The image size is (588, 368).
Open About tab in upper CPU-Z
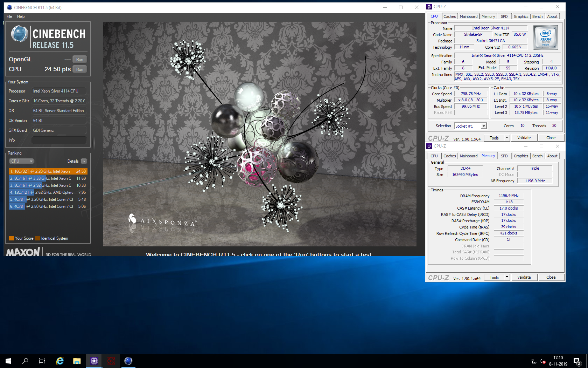click(552, 16)
